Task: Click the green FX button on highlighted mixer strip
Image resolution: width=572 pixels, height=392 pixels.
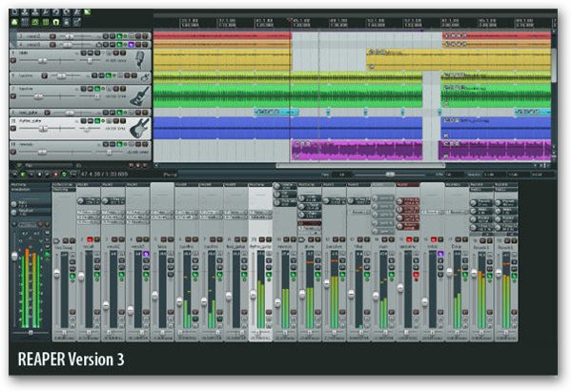Action: [x=269, y=275]
